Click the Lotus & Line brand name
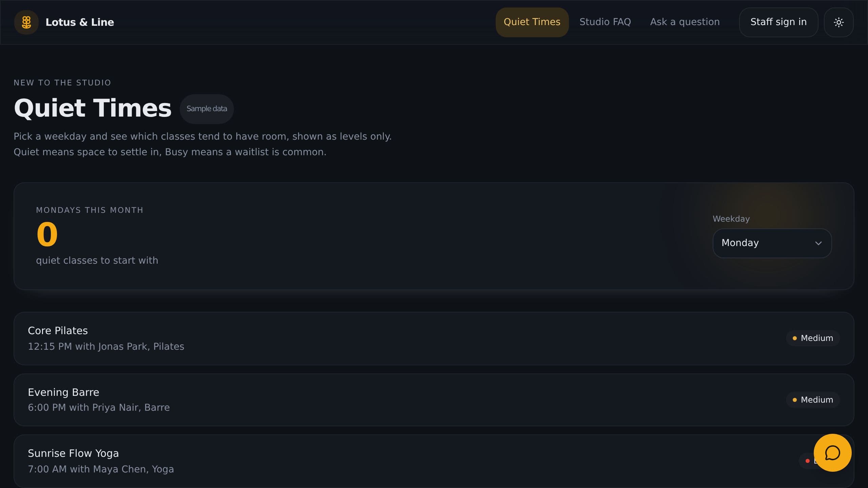The height and width of the screenshot is (488, 868). click(80, 22)
